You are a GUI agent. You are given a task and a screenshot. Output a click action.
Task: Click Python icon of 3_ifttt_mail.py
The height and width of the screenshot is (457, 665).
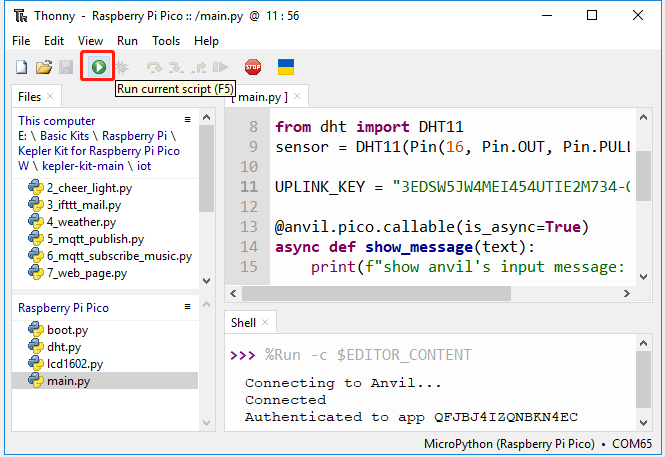click(36, 204)
